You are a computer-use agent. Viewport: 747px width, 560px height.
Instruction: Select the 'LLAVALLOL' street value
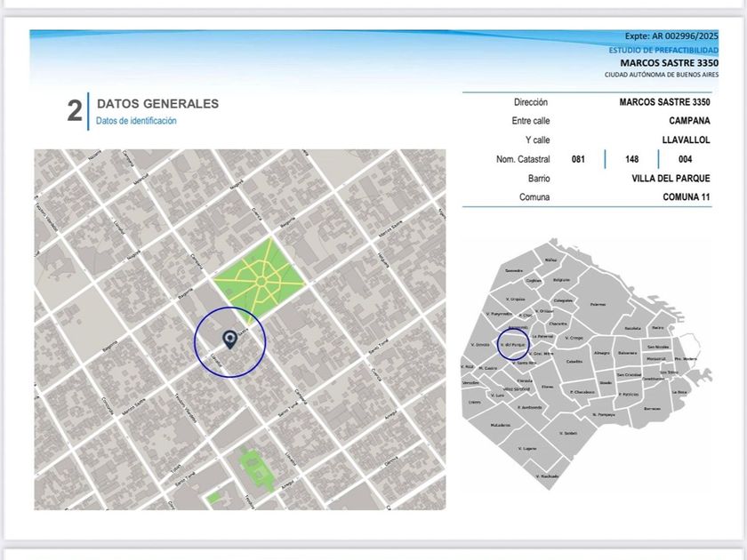[686, 140]
